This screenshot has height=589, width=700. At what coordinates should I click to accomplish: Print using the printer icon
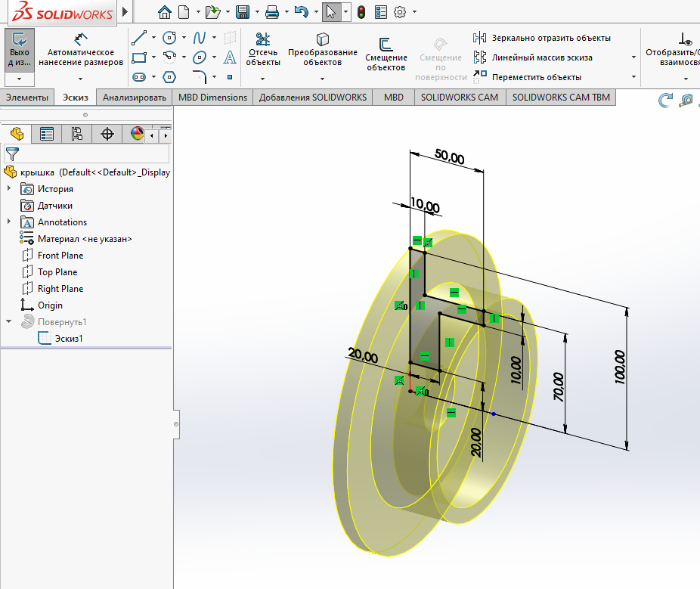coord(272,12)
